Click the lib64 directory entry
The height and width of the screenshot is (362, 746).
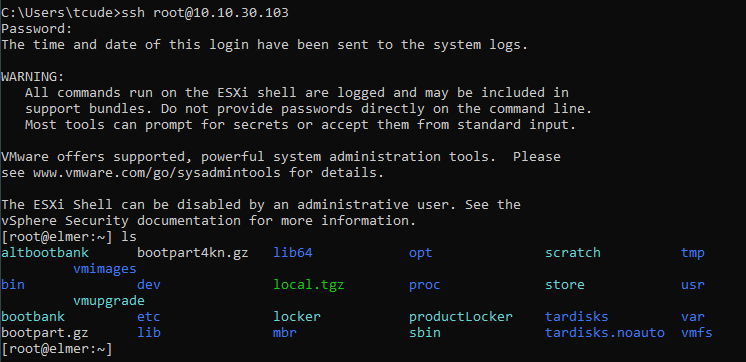(293, 253)
